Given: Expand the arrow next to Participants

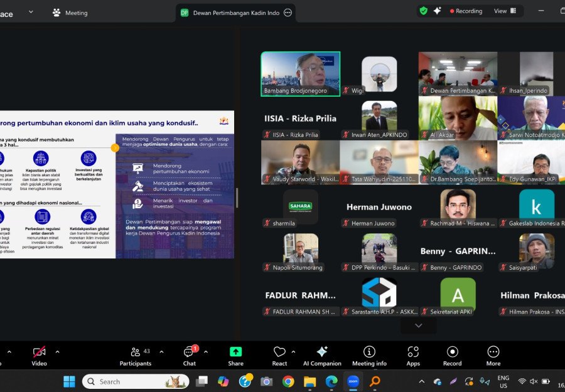Looking at the screenshot, I should coord(161,352).
